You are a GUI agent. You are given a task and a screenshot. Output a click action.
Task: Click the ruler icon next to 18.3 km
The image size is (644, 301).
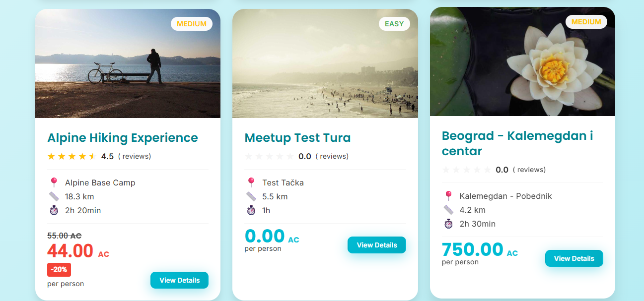click(54, 196)
